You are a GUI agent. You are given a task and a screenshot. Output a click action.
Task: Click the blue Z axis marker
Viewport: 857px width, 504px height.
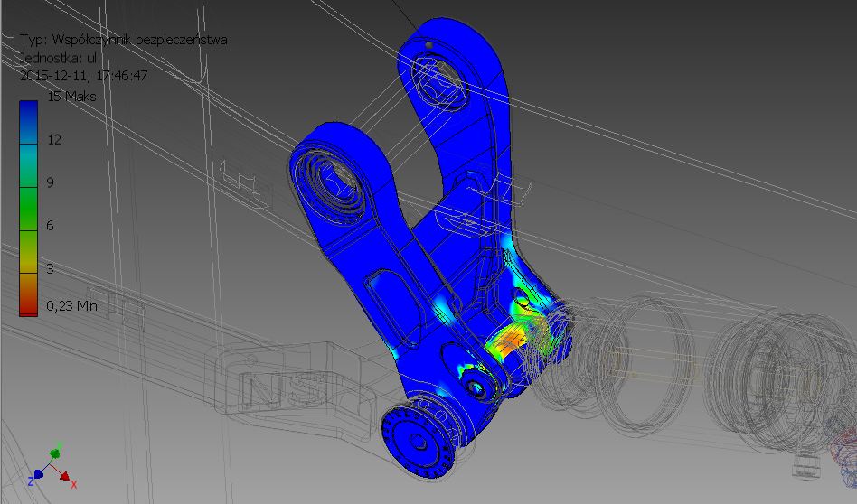pyautogui.click(x=37, y=474)
